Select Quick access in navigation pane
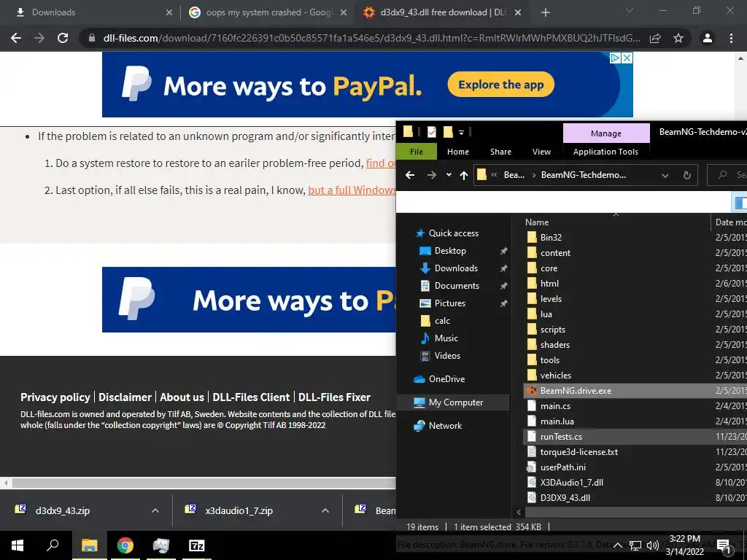The height and width of the screenshot is (560, 747). 453,233
